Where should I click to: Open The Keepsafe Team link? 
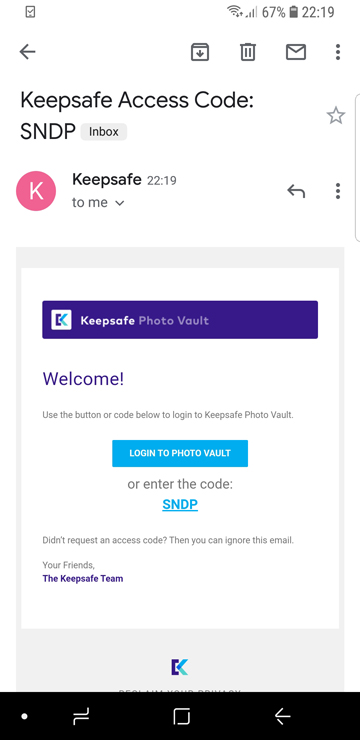coord(83,578)
